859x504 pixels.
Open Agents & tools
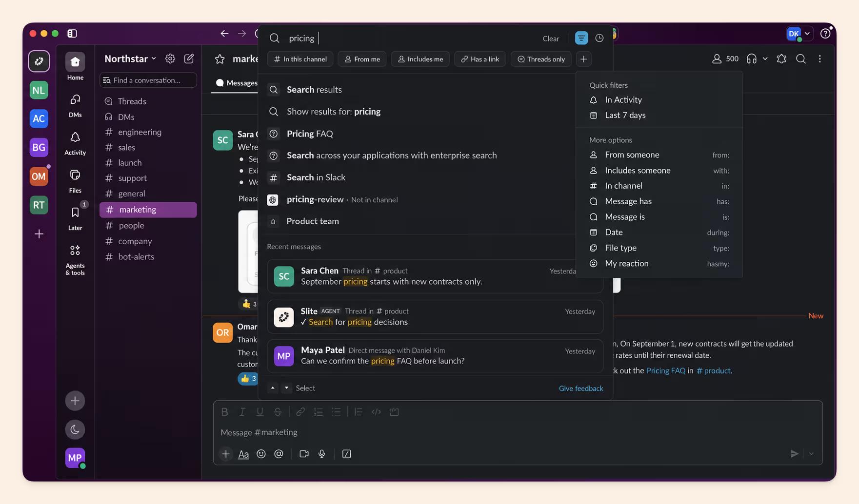(75, 259)
